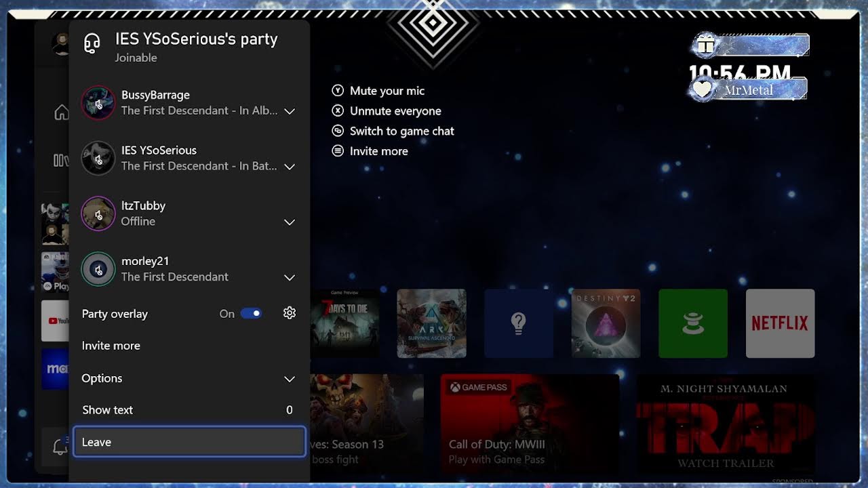Select Invite more in party panel

click(189, 346)
